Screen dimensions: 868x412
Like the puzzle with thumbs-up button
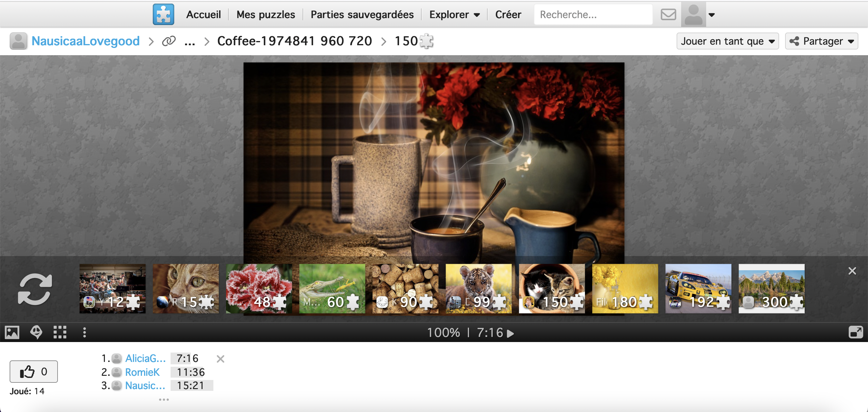click(33, 372)
